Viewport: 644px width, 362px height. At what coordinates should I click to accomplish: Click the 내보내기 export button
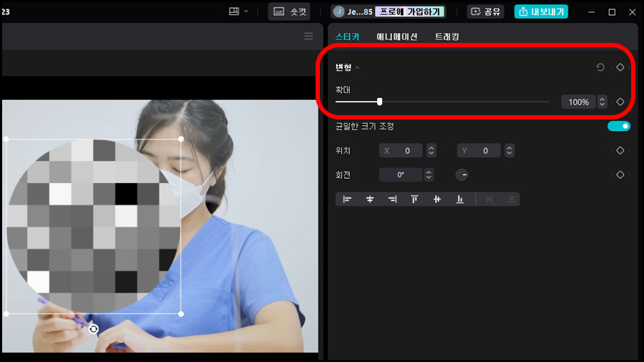(x=542, y=11)
